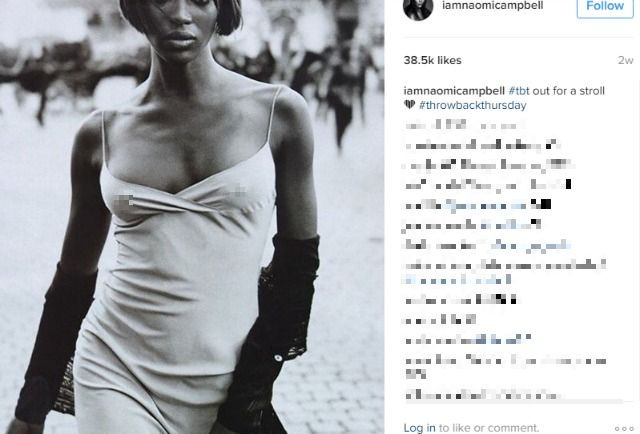Screen dimensions: 640x434
Task: Click the last pixelated comment at the bottom
Action: pos(483,395)
